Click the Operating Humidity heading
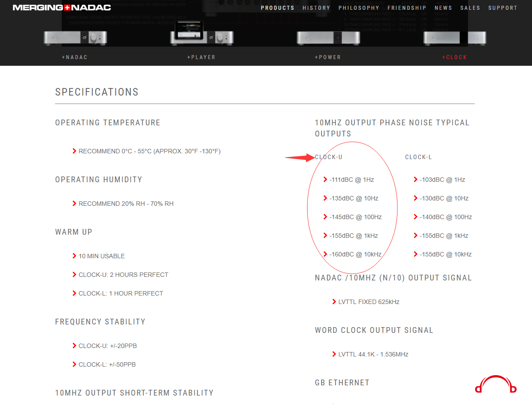 tap(99, 179)
